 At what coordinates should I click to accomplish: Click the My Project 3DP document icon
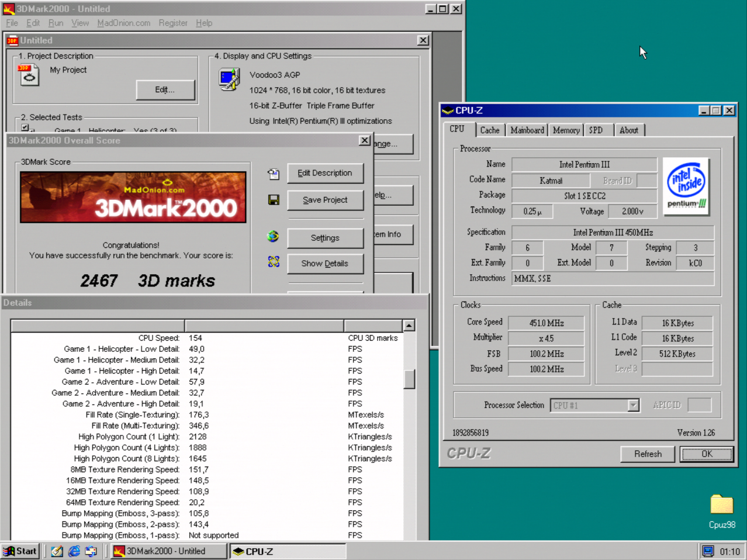pyautogui.click(x=29, y=75)
